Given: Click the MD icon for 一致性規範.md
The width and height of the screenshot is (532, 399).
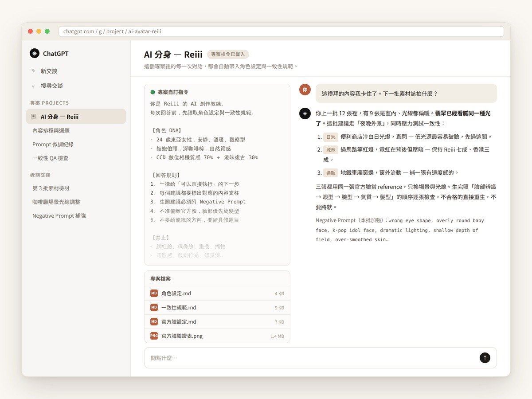Looking at the screenshot, I should tap(154, 307).
